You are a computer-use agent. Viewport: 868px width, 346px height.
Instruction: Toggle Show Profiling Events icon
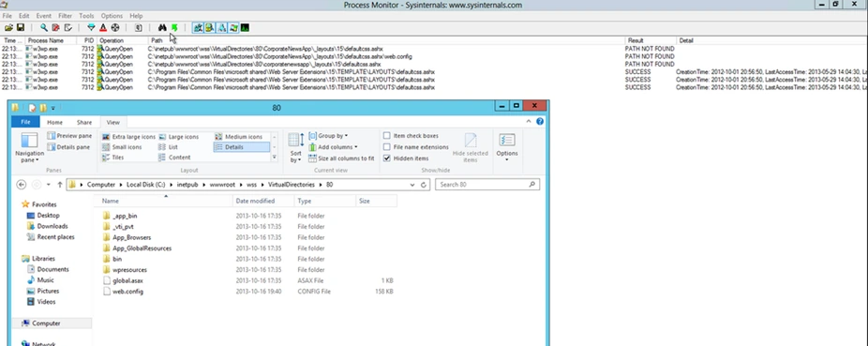245,28
